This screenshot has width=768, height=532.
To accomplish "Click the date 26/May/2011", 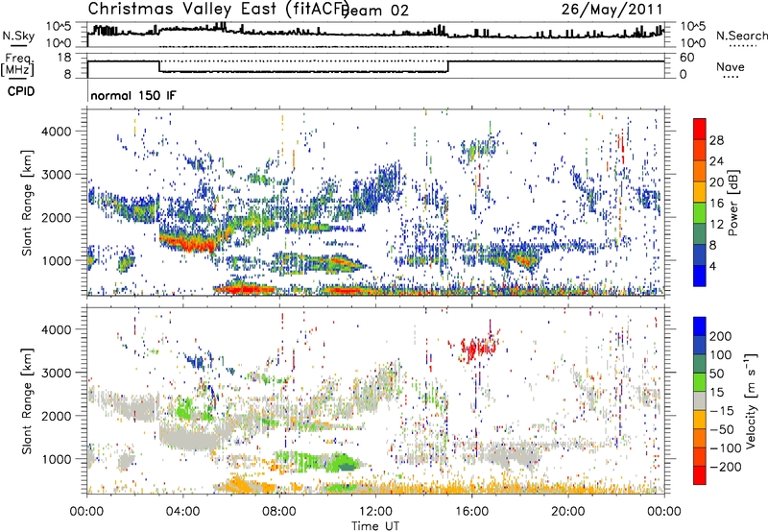I will tap(612, 10).
